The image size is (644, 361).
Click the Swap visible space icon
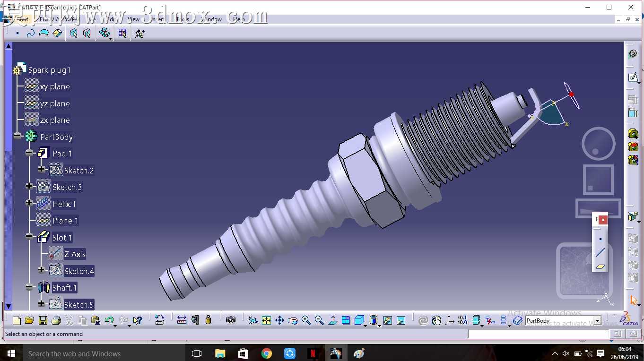(401, 320)
